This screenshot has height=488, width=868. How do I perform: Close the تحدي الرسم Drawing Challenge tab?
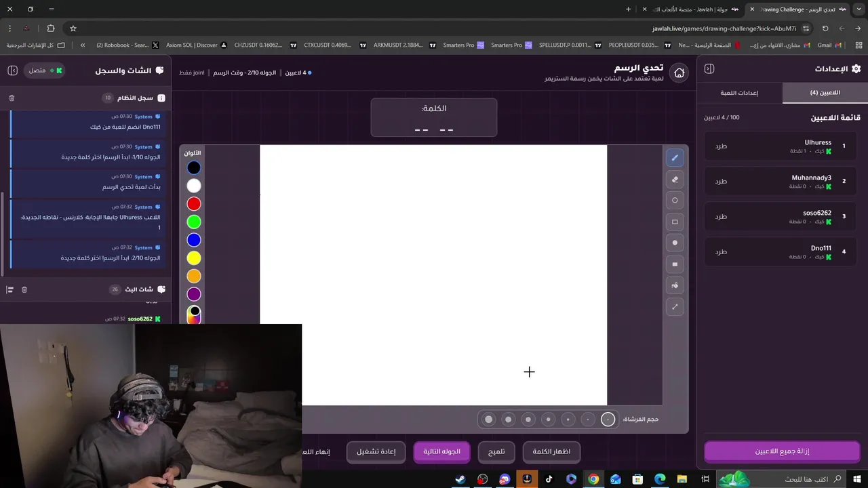[751, 9]
